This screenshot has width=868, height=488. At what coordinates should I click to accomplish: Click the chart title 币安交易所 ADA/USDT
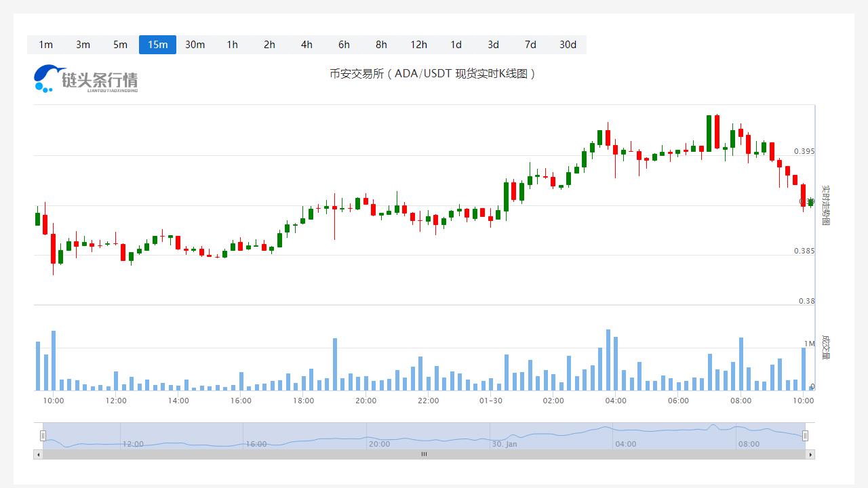tap(433, 73)
